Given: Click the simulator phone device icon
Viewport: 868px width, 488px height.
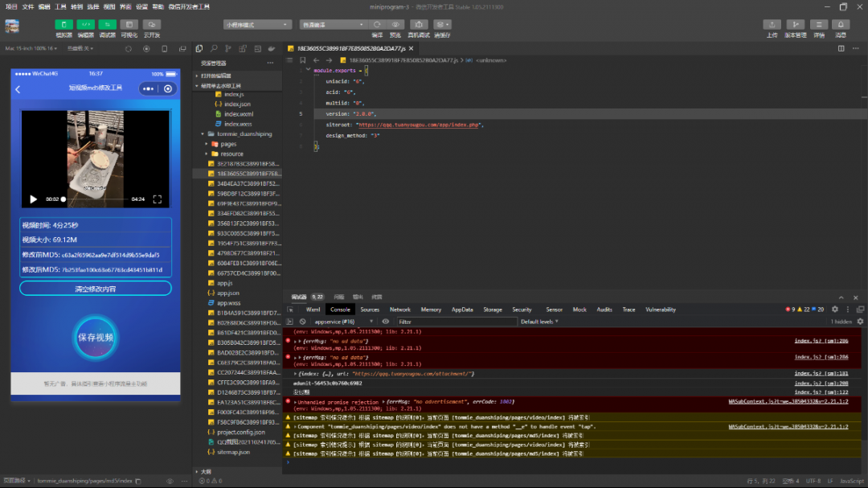Looking at the screenshot, I should pos(165,49).
